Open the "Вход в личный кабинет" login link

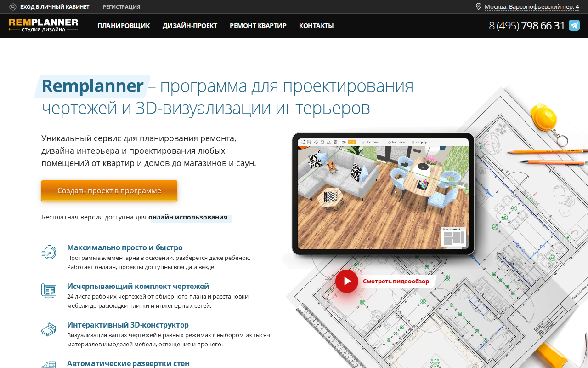click(55, 7)
